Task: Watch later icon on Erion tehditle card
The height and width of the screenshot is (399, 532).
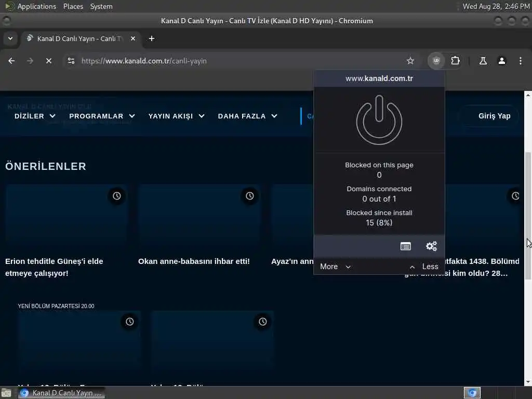Action: pos(117,196)
